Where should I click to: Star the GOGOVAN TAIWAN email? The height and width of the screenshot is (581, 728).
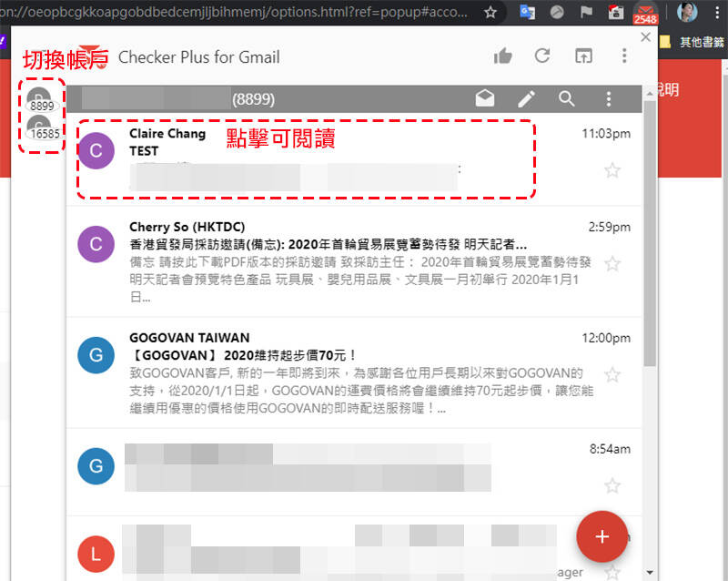tap(612, 374)
